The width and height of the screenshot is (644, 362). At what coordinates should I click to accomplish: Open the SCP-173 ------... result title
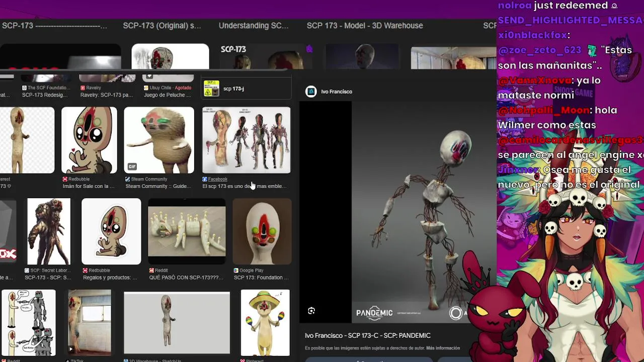point(54,26)
